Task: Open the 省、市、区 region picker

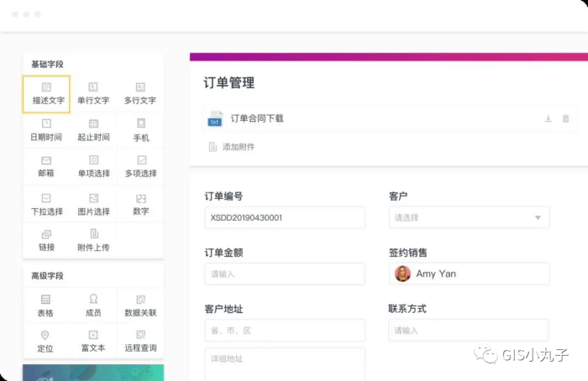Action: tap(285, 330)
